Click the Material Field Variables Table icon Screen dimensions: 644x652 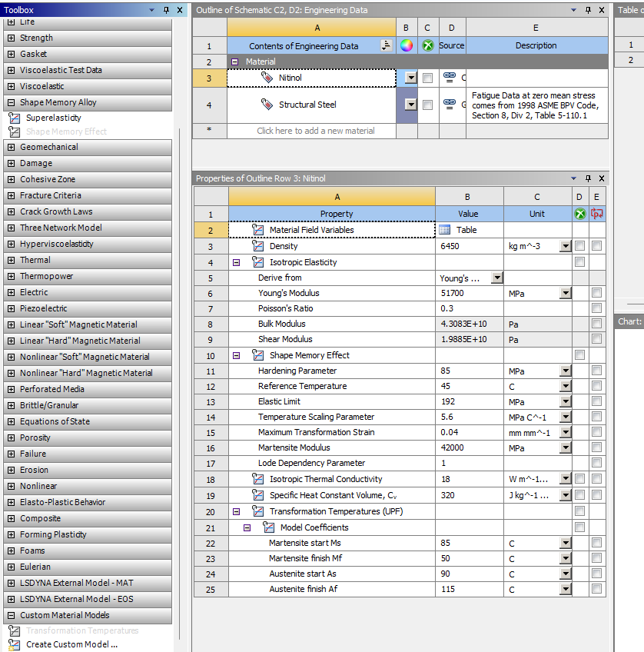click(x=445, y=230)
